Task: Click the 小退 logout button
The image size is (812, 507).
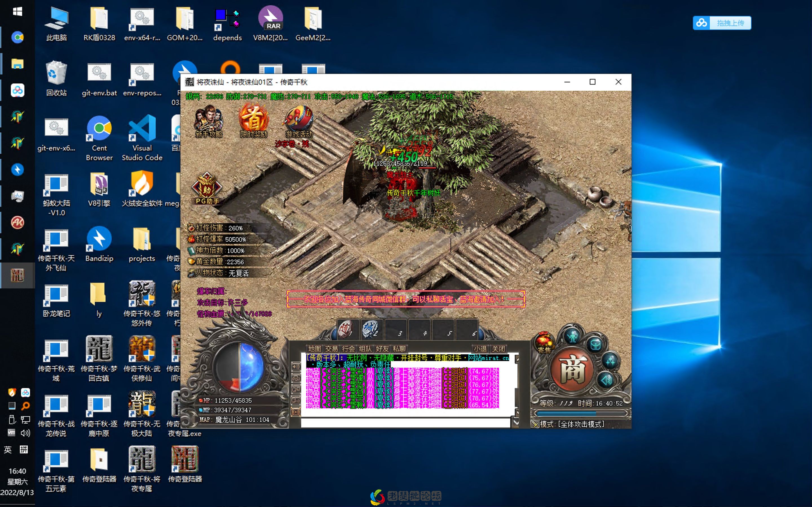Action: [480, 349]
